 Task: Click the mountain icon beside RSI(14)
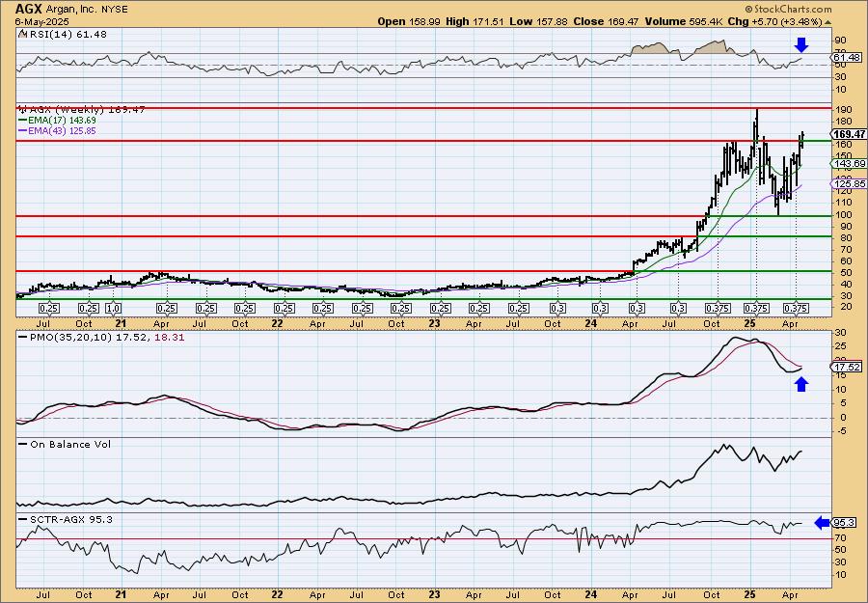pos(22,34)
